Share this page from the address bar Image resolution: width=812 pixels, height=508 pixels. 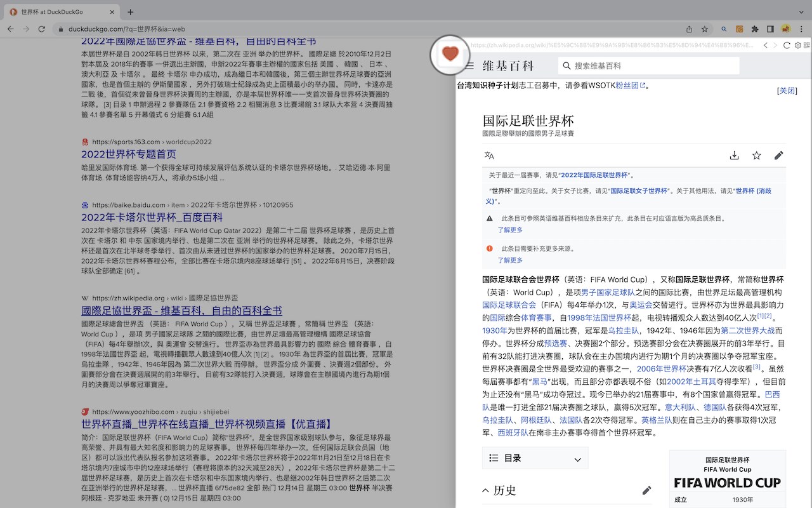[x=689, y=29]
